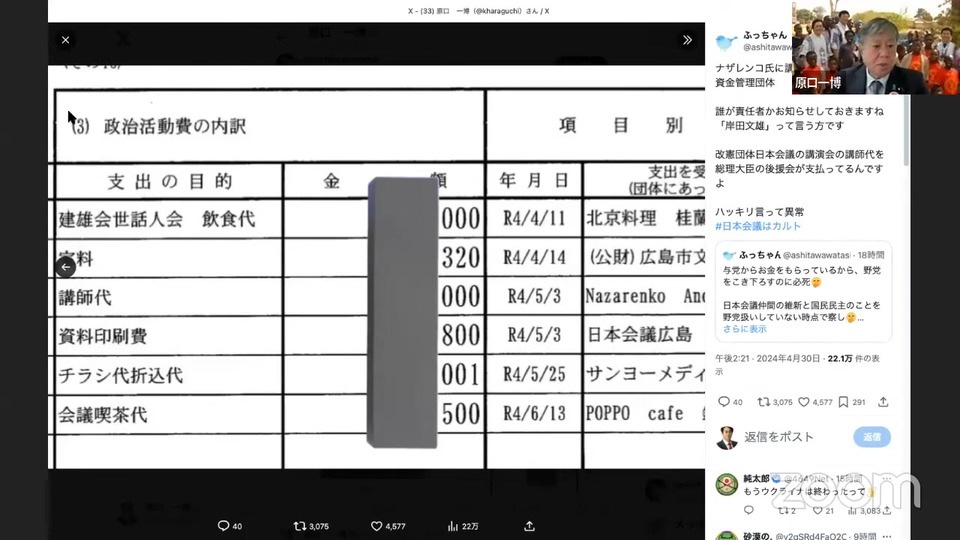Click the header 政治活動費の内訳
Image resolution: width=960 pixels, height=540 pixels.
(x=174, y=126)
